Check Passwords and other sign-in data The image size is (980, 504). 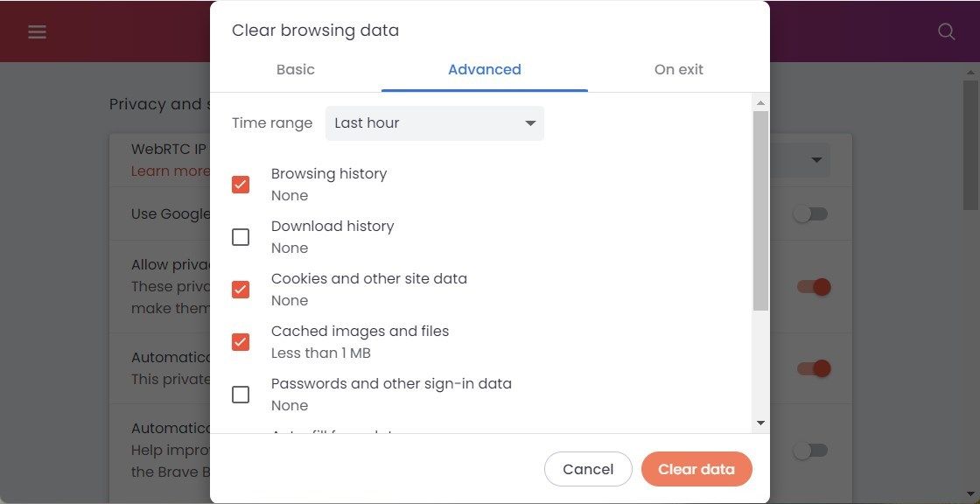pyautogui.click(x=241, y=395)
